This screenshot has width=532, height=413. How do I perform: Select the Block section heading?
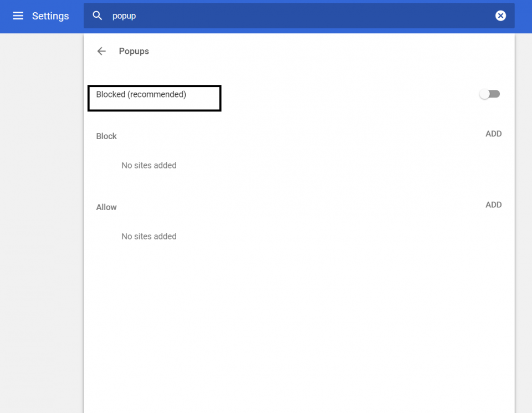coord(106,136)
